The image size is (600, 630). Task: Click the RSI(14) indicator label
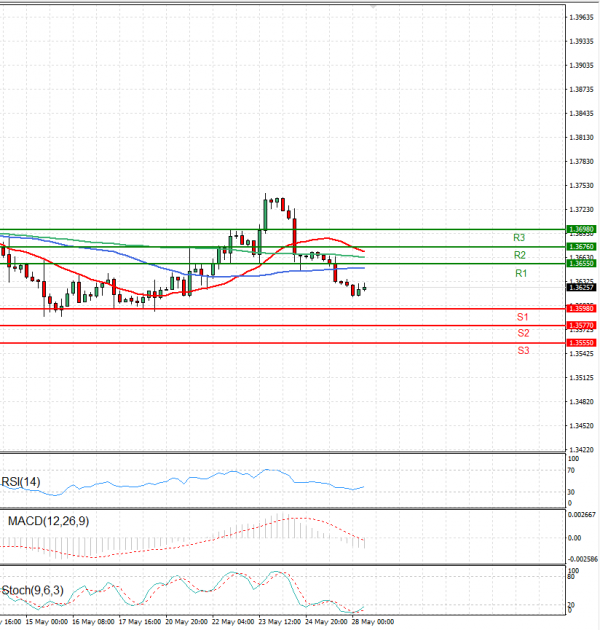[21, 482]
